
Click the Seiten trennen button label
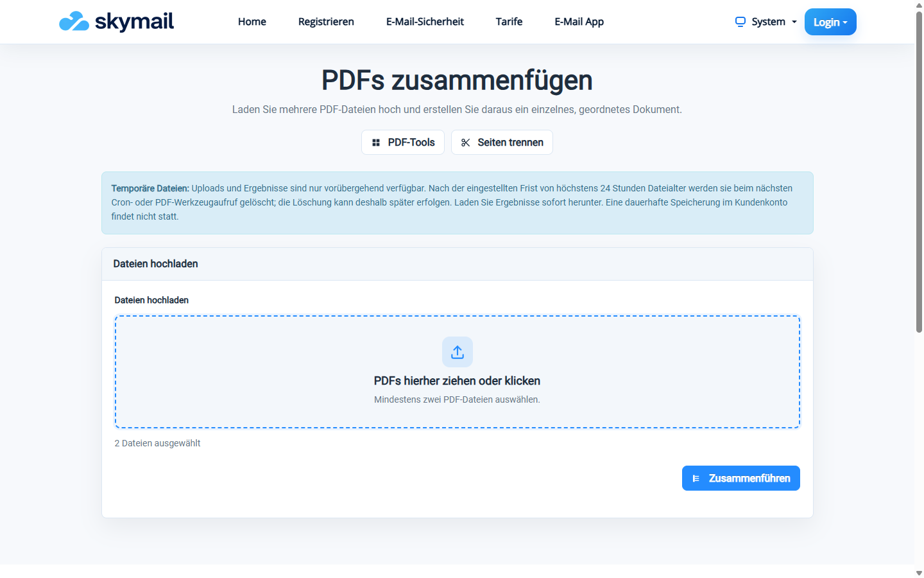(x=511, y=143)
